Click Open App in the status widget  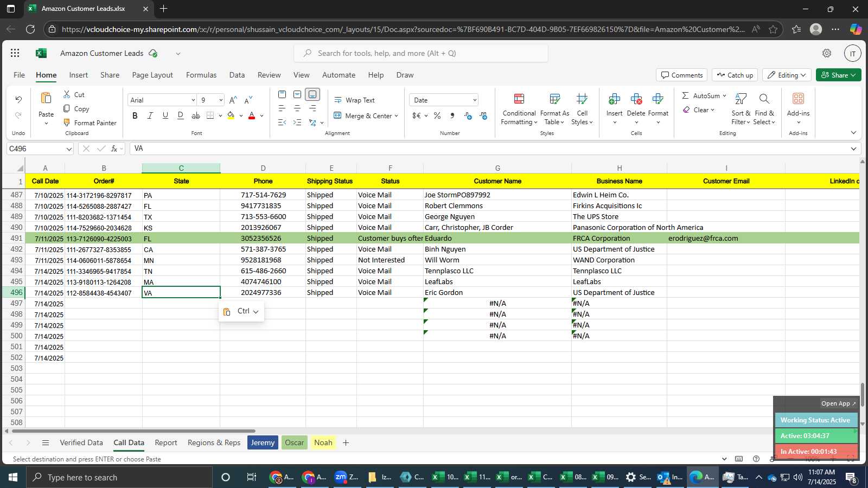[x=838, y=403]
